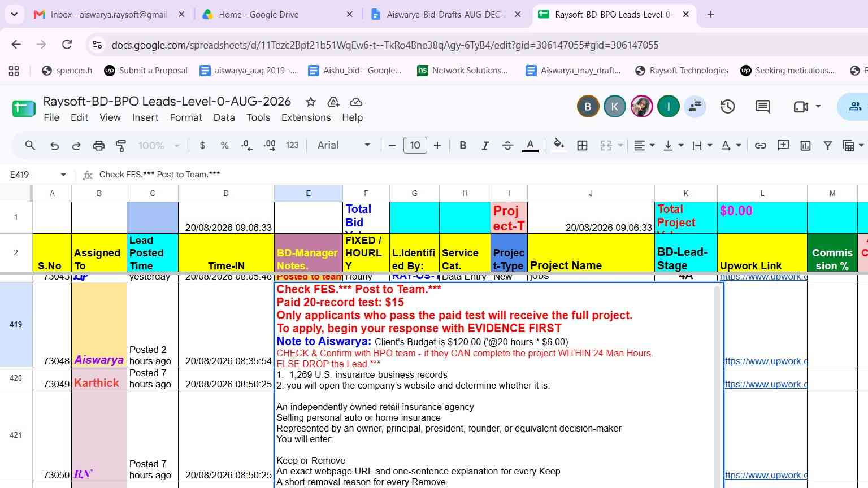The width and height of the screenshot is (868, 488).
Task: Click the print icon in toolbar
Action: (x=98, y=146)
